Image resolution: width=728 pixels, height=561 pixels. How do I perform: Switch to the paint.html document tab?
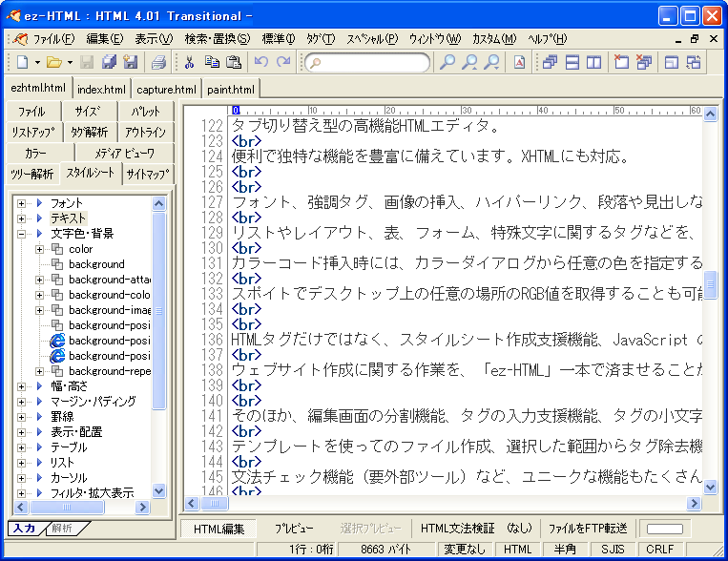coord(230,89)
